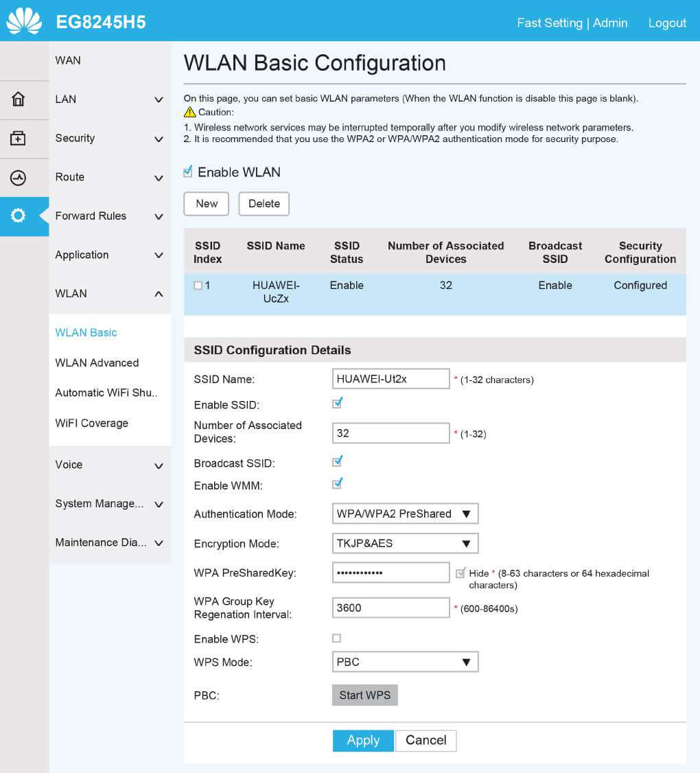Expand the Security menu section
The height and width of the screenshot is (773, 700).
[110, 139]
